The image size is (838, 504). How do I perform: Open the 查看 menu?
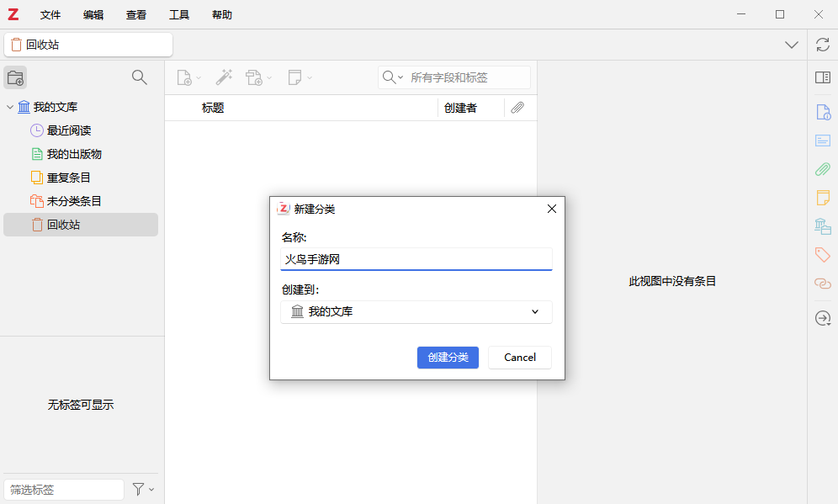pos(135,15)
